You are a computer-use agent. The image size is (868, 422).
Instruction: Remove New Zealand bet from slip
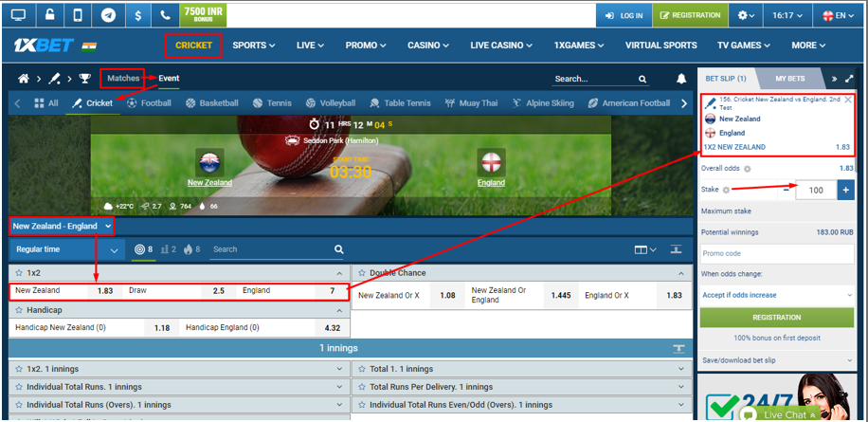pos(848,100)
